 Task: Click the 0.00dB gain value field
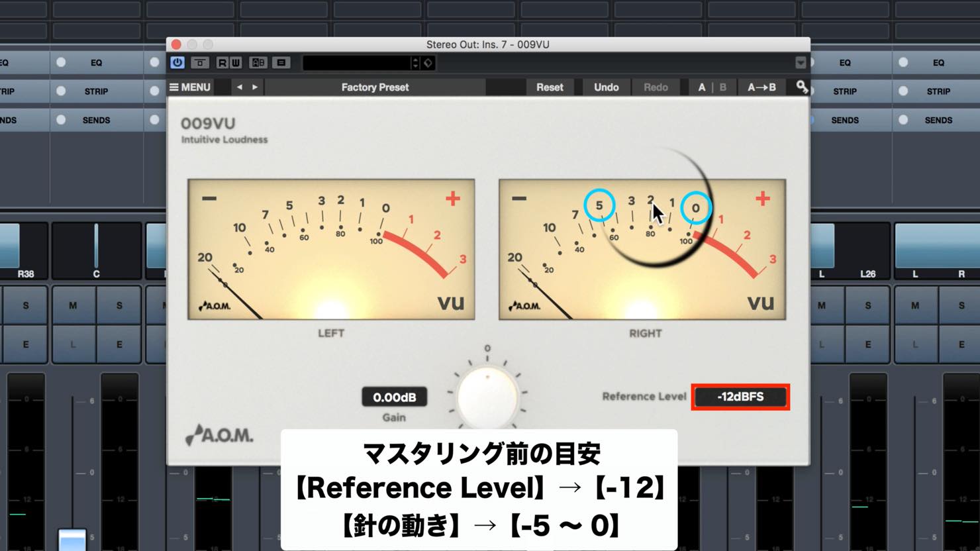[394, 397]
